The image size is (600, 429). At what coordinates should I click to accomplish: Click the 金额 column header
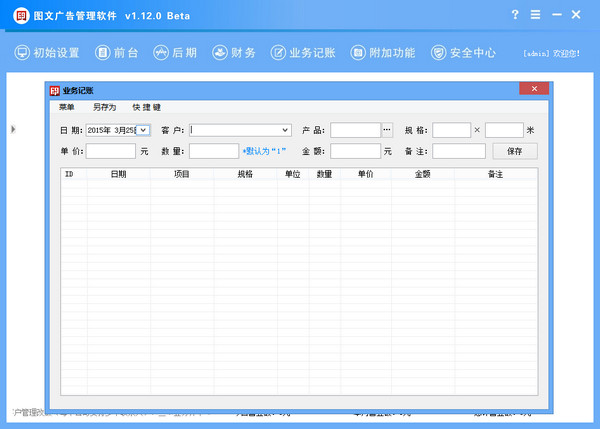[422, 174]
